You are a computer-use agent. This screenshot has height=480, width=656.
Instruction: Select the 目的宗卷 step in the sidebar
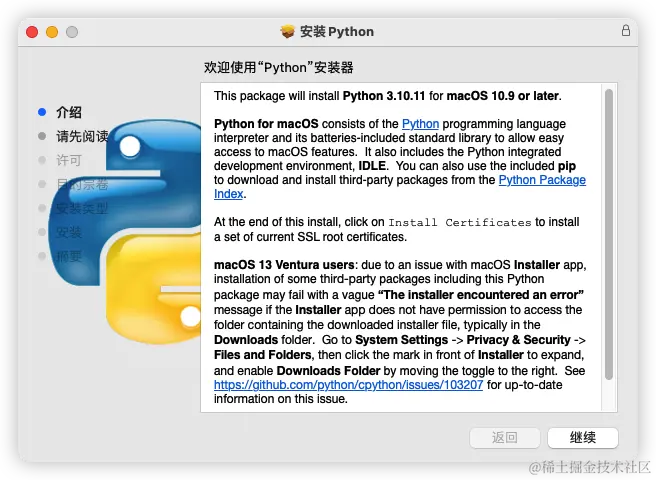click(82, 184)
